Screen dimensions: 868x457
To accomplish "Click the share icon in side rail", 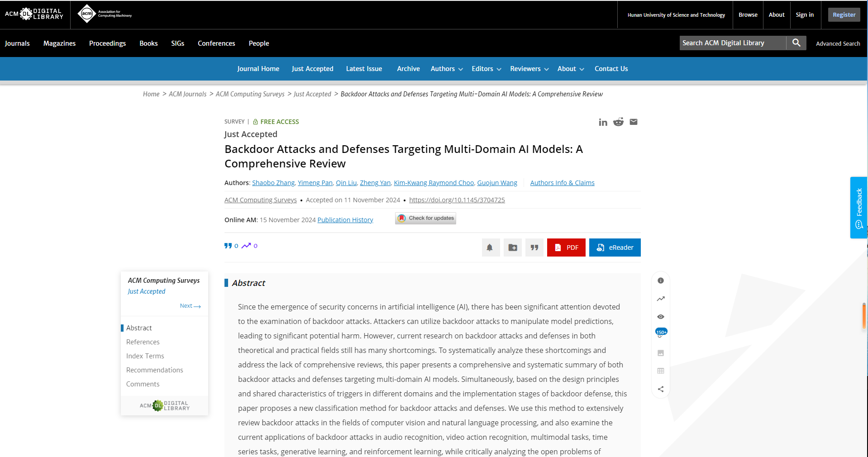I will 661,389.
